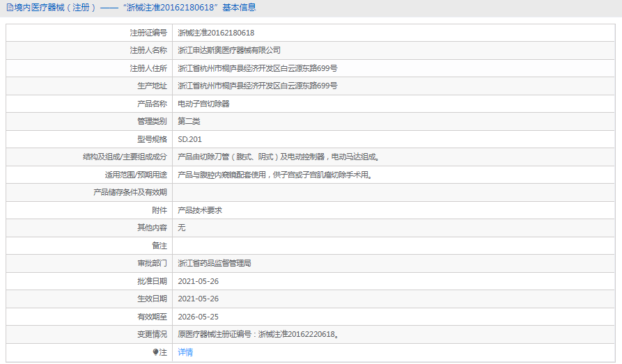Click the document icon before the page title

pyautogui.click(x=9, y=8)
